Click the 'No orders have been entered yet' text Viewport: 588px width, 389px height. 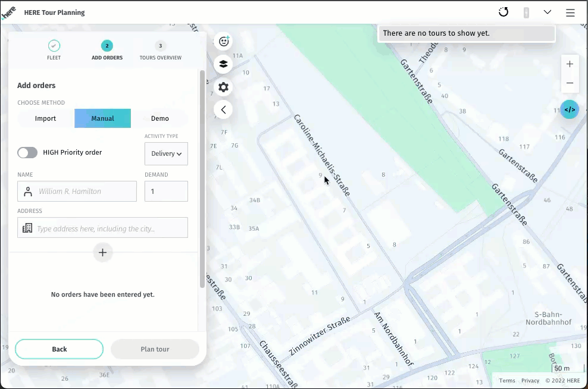(103, 294)
